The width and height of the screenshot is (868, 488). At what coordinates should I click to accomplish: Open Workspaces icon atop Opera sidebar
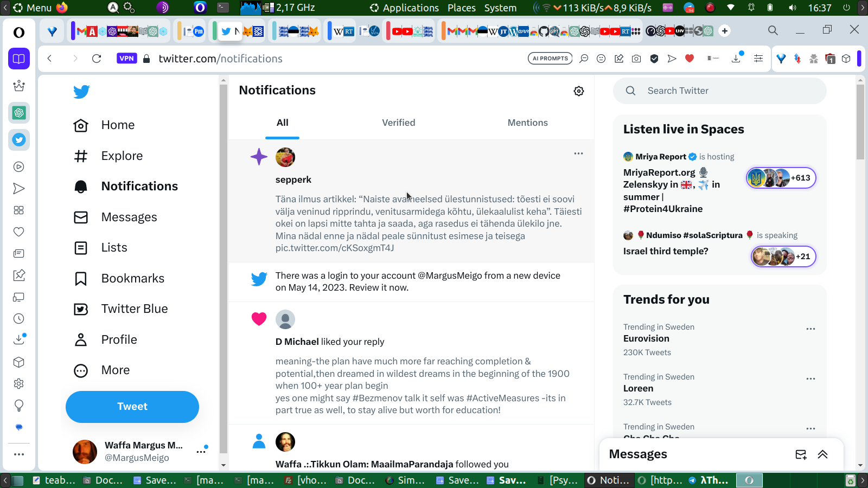(19, 59)
